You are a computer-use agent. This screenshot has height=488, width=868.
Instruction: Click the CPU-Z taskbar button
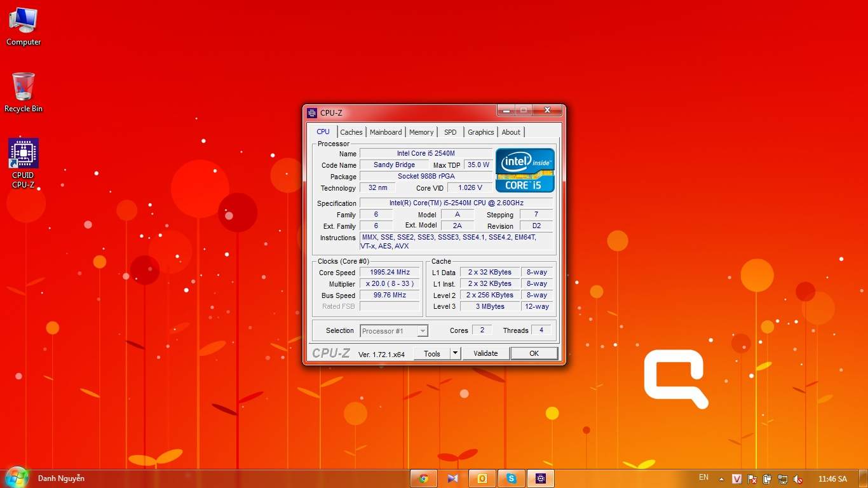click(541, 478)
